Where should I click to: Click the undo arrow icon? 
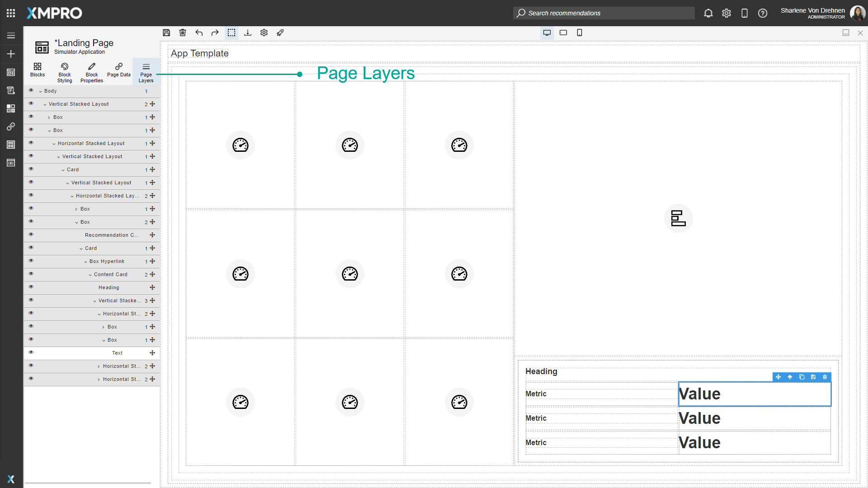pyautogui.click(x=199, y=33)
